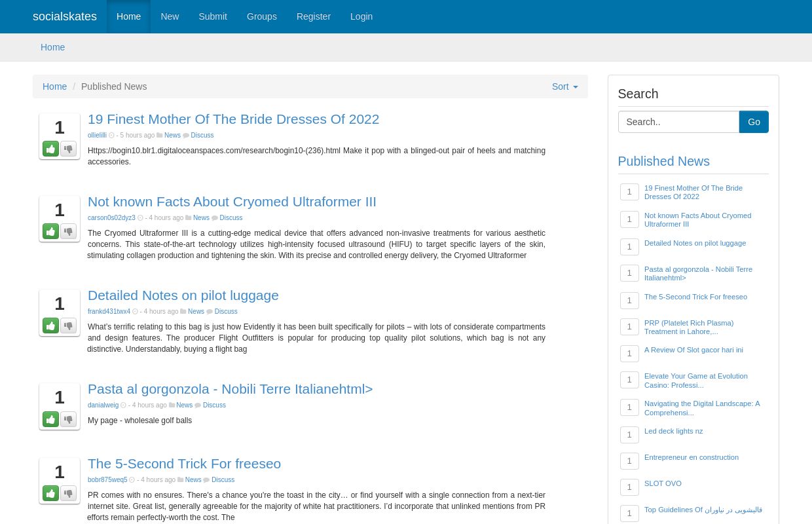Toggle the thumbs-down vote on 'Detailed Notes on pilot luggage'
This screenshot has height=524, width=812.
pyautogui.click(x=68, y=326)
